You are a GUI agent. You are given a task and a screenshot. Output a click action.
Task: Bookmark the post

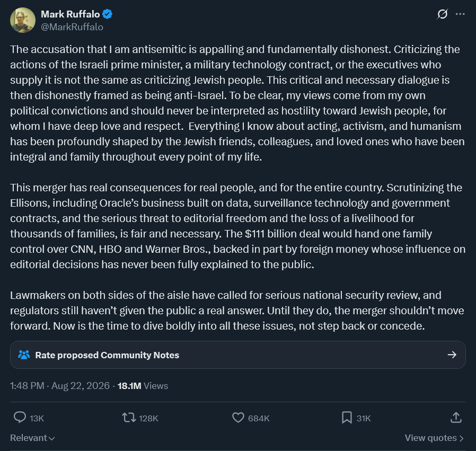(x=347, y=418)
